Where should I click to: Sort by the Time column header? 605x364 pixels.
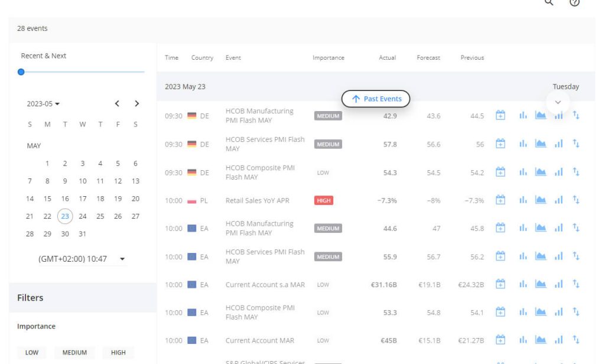[x=172, y=57]
